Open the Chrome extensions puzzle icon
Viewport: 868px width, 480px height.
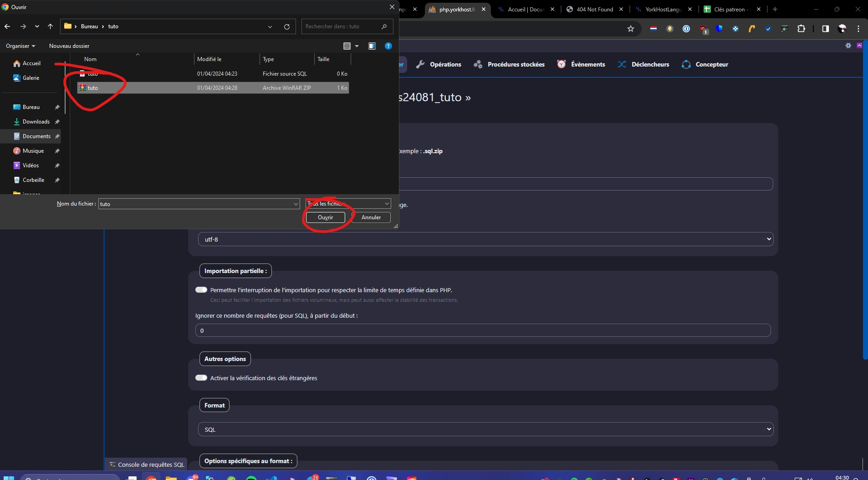tap(801, 29)
